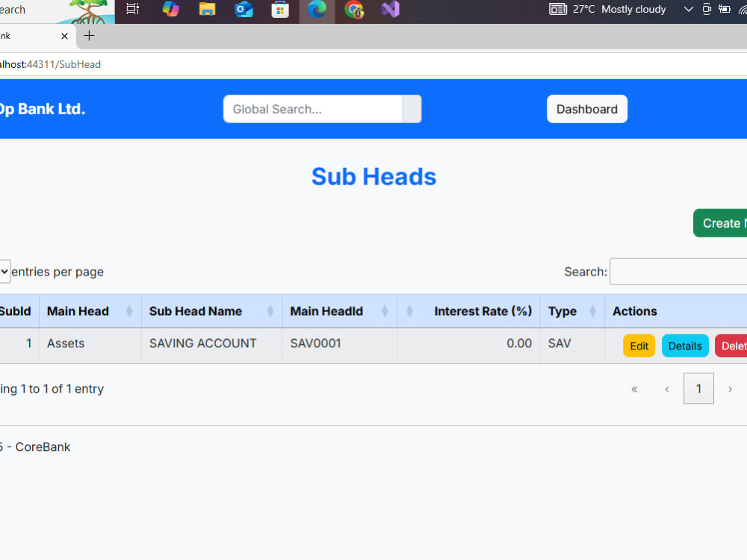Click the Sub Heads page heading
Viewport: 747px width, 560px height.
(373, 177)
